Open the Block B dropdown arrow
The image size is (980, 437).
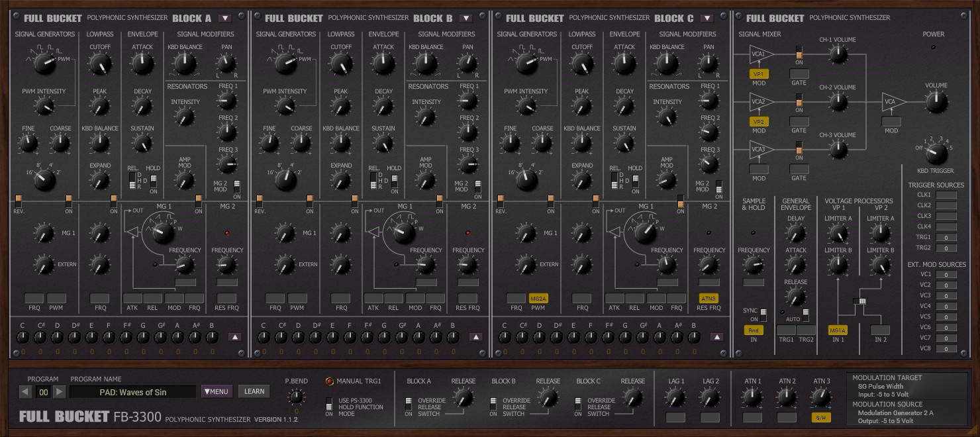coord(466,19)
